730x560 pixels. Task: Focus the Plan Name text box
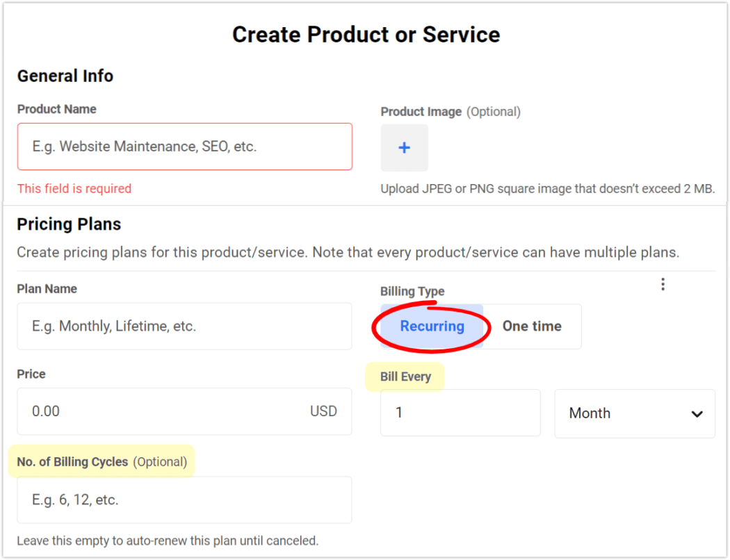184,326
